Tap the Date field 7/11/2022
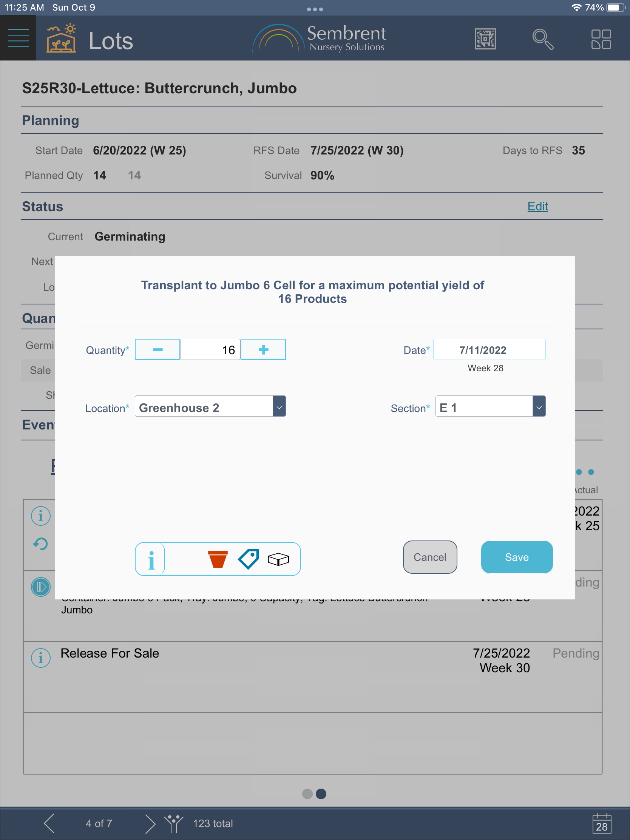Image resolution: width=630 pixels, height=840 pixels. (489, 349)
